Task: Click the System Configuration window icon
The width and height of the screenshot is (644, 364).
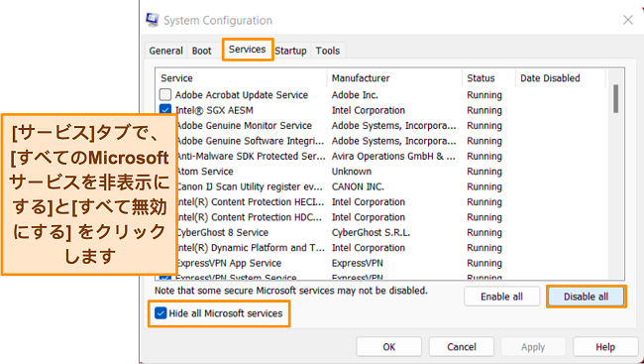Action: click(153, 20)
